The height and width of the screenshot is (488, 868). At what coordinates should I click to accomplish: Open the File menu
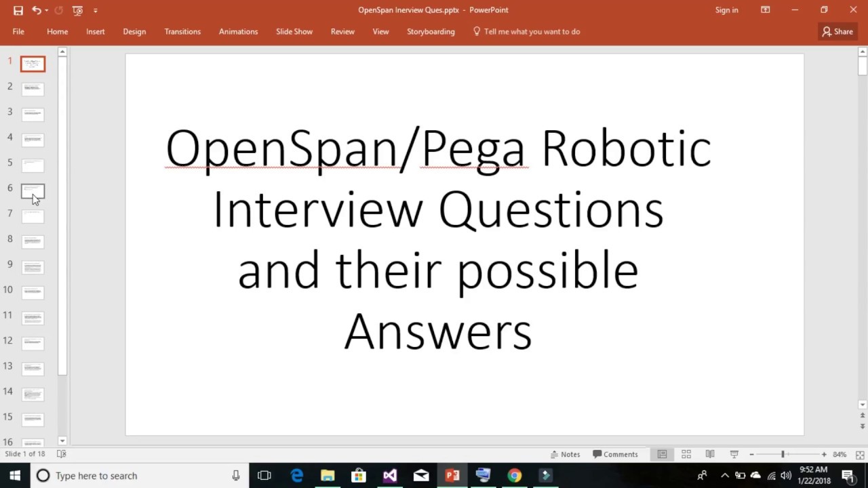click(x=18, y=31)
